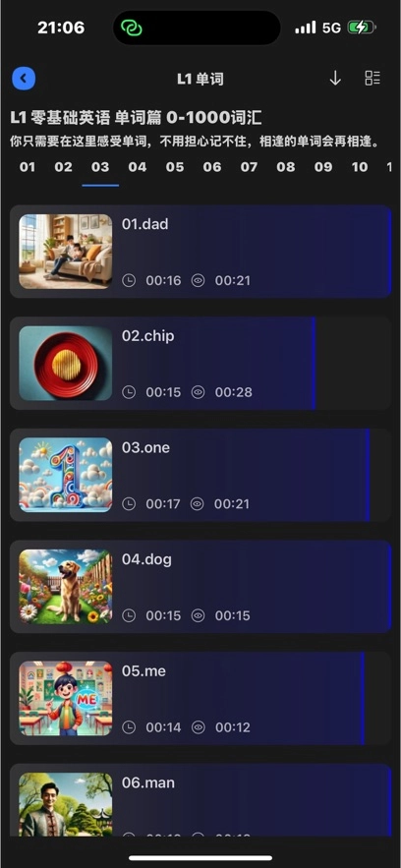Open the dad sofa thumbnail image
Viewport: 401px width, 868px height.
(x=65, y=252)
